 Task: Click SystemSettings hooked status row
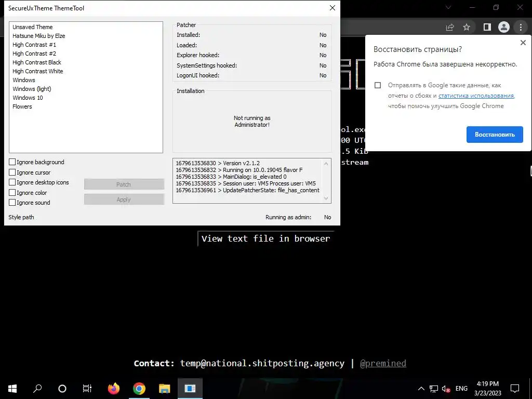coord(251,65)
